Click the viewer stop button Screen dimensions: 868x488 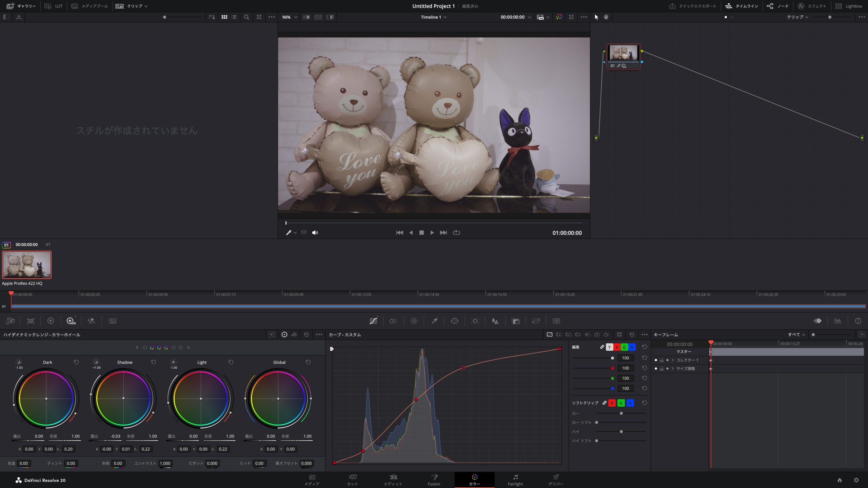click(x=421, y=232)
